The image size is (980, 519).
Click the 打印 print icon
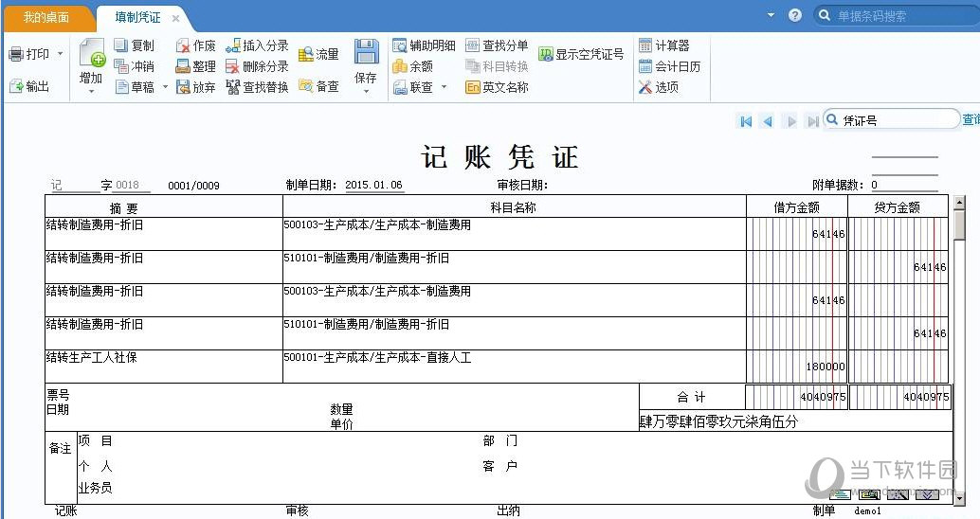16,54
